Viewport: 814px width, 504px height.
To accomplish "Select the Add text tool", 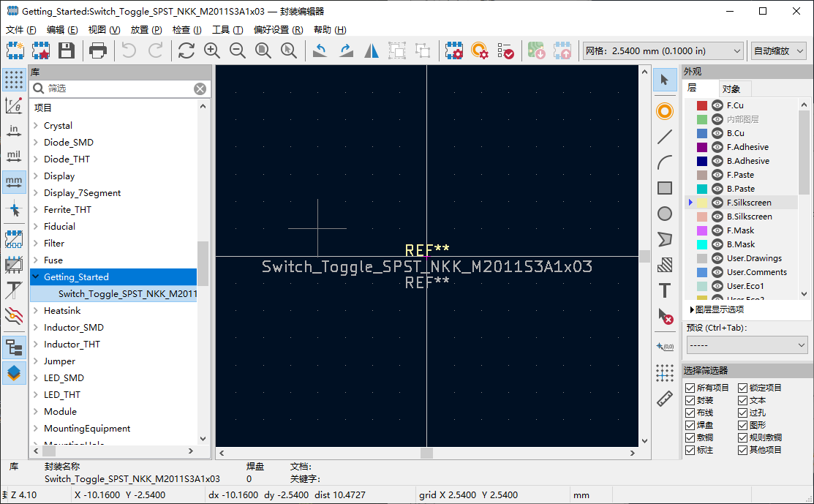I will tap(665, 290).
